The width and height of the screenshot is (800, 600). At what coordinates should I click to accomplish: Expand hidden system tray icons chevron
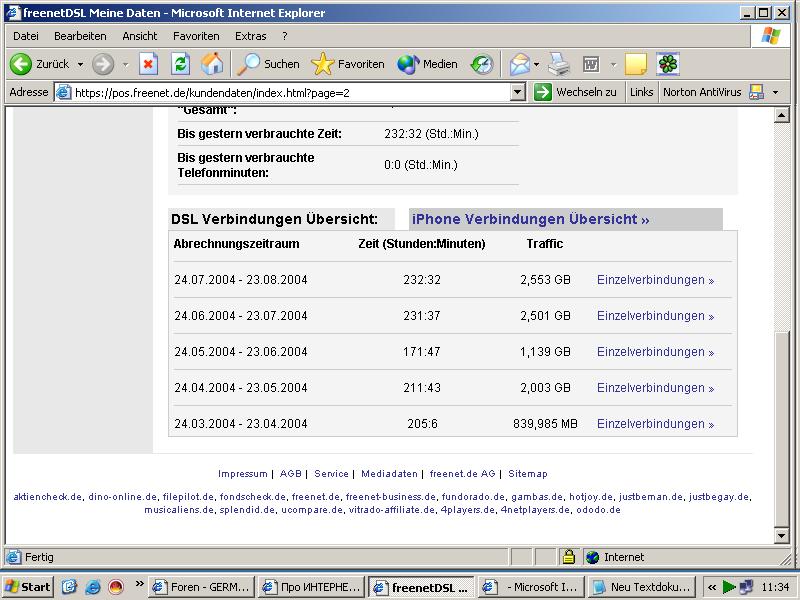pyautogui.click(x=712, y=587)
